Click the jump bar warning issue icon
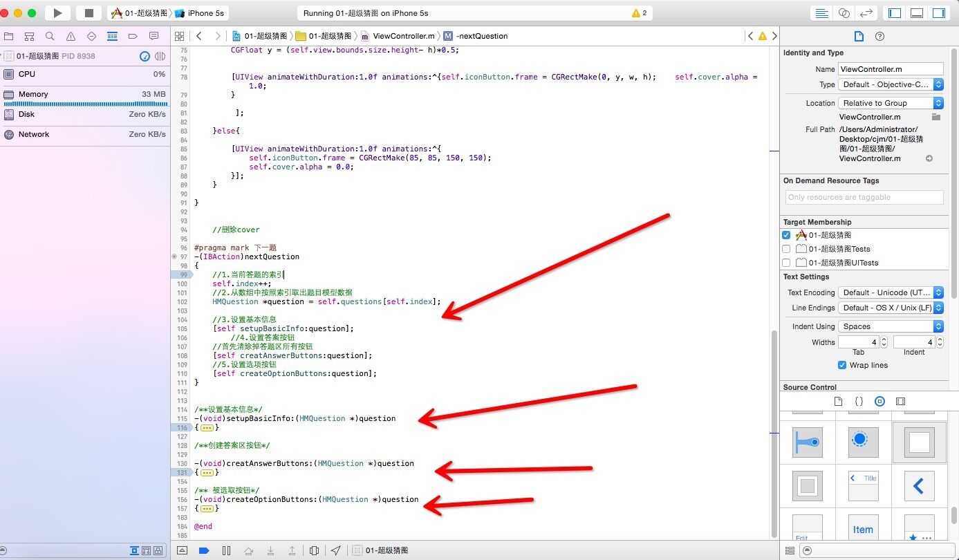 pos(763,36)
